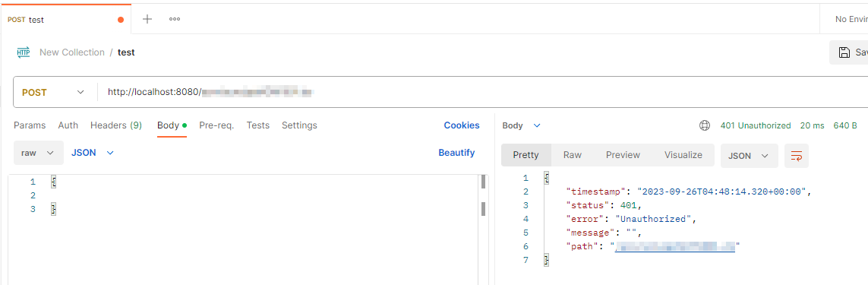Viewport: 868px width, 285px height.
Task: Click the 401 Unauthorized status text
Action: coord(756,125)
